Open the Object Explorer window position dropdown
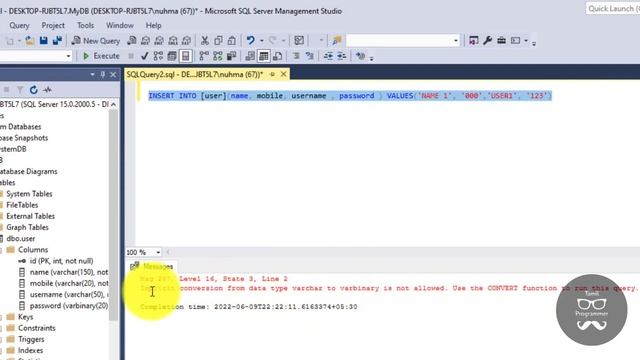Viewport: 640px width, 360px height. [92, 74]
